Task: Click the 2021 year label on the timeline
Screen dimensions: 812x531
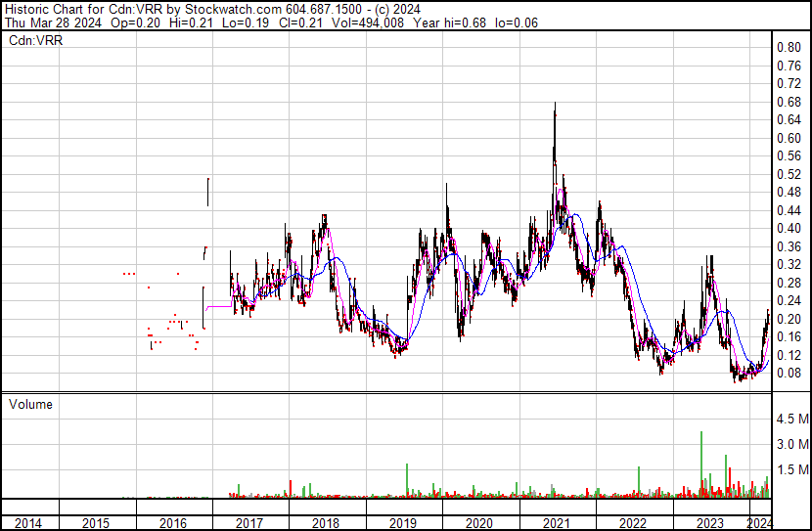Action: (556, 523)
